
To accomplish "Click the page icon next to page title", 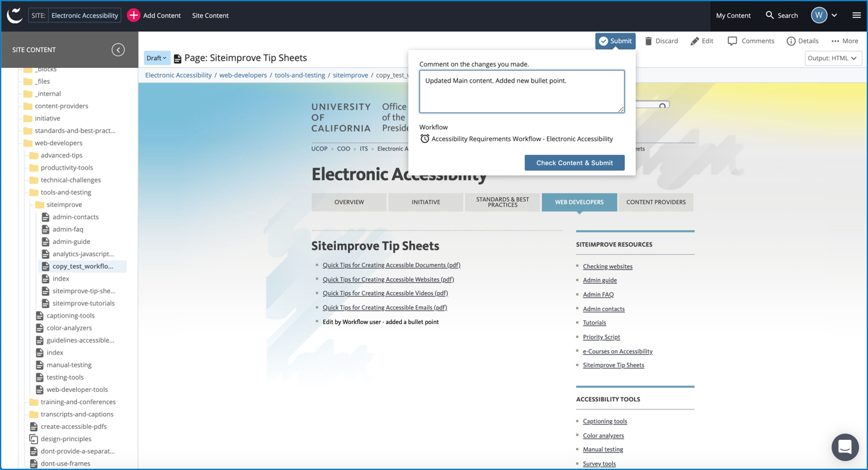I will click(x=177, y=58).
